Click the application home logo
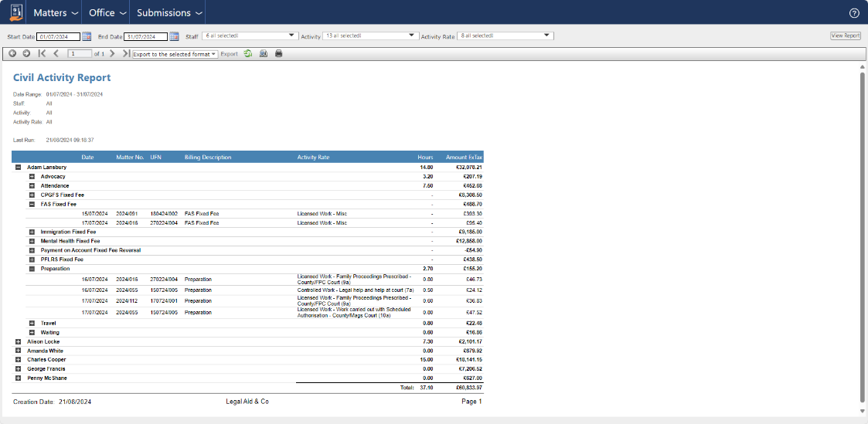Image resolution: width=868 pixels, height=424 pixels. (x=15, y=12)
